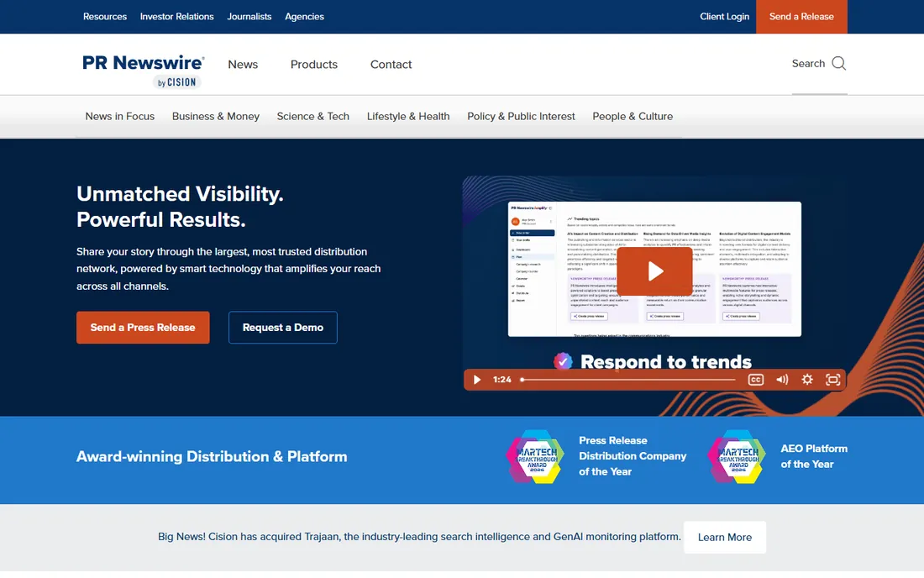Image resolution: width=924 pixels, height=578 pixels.
Task: Select the Business & Money category
Action: coord(216,116)
